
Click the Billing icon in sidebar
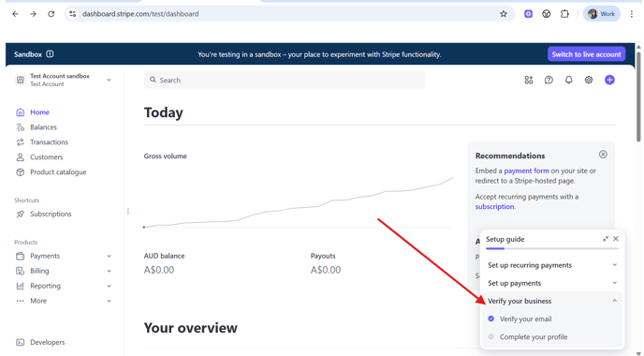coord(21,271)
